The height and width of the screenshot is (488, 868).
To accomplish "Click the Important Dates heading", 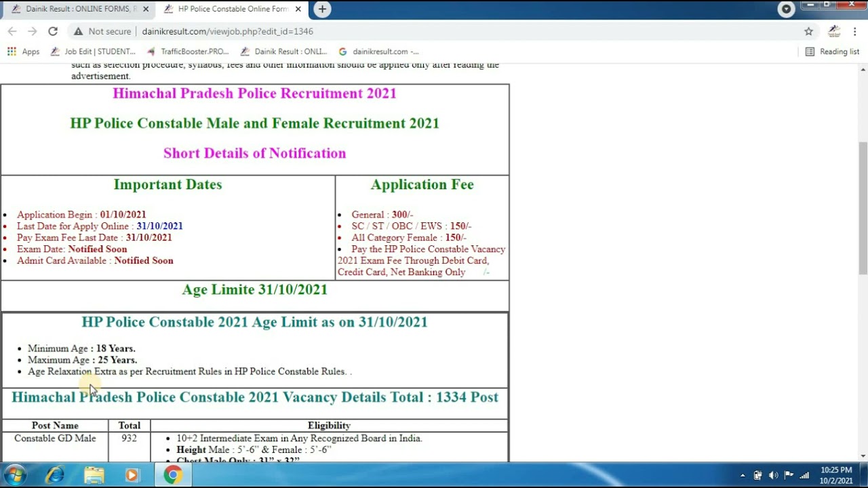I will 167,184.
